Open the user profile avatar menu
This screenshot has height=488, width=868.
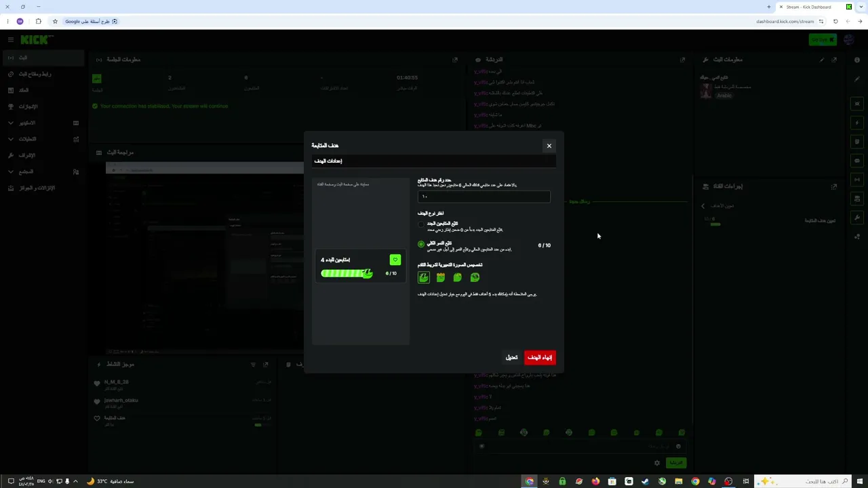(x=849, y=40)
